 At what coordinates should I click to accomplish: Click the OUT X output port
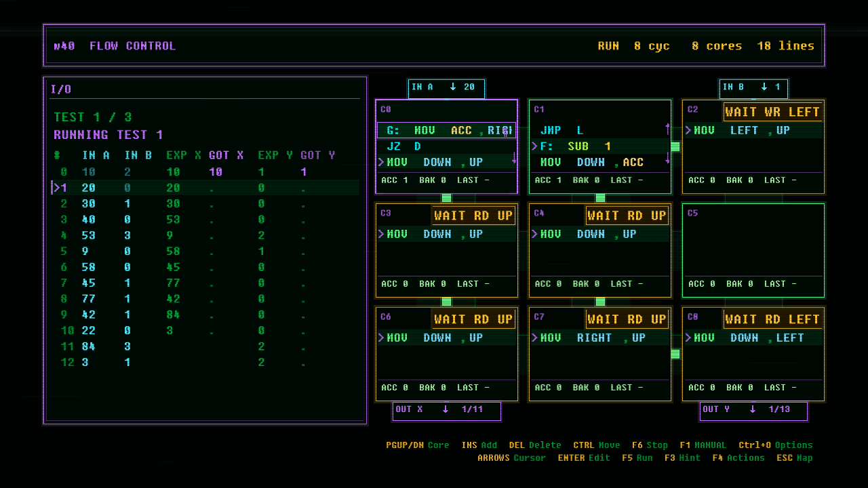tap(447, 411)
